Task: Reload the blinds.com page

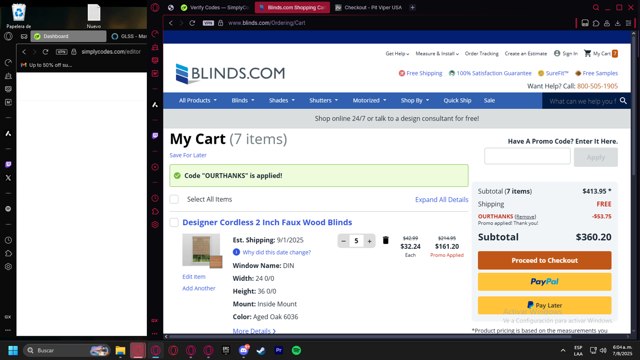Action: point(192,23)
